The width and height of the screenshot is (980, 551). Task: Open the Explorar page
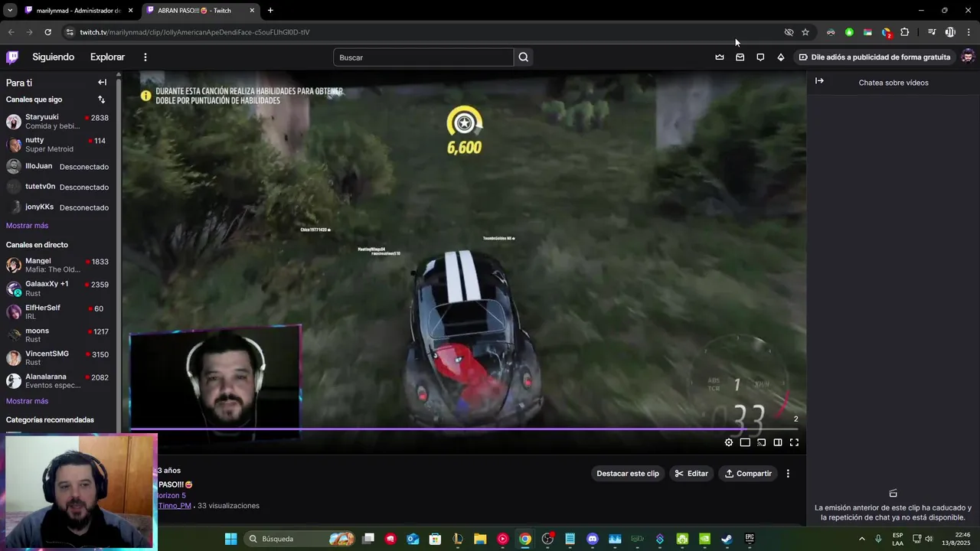tap(107, 57)
